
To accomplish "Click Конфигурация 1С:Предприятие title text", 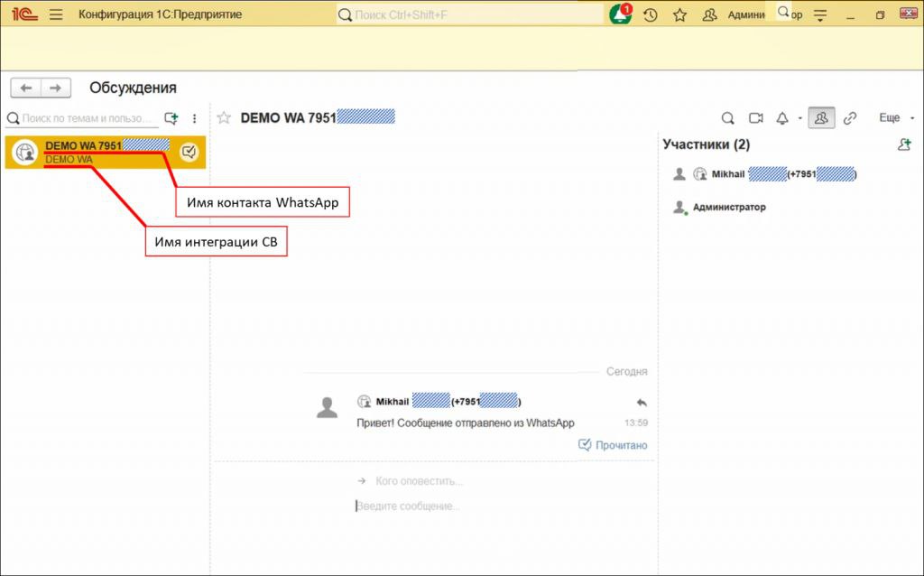I will (x=161, y=14).
